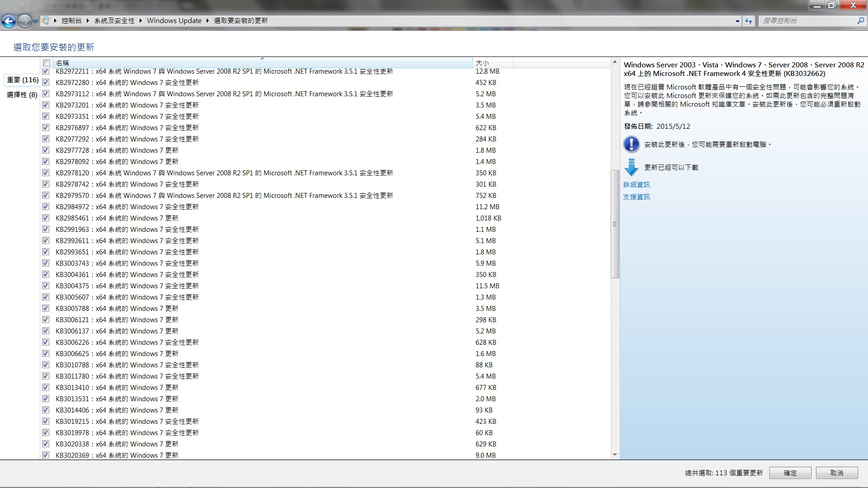Navigate to 系統及安全性 breadcrumb
Screen dimensions: 868x488
click(114, 21)
